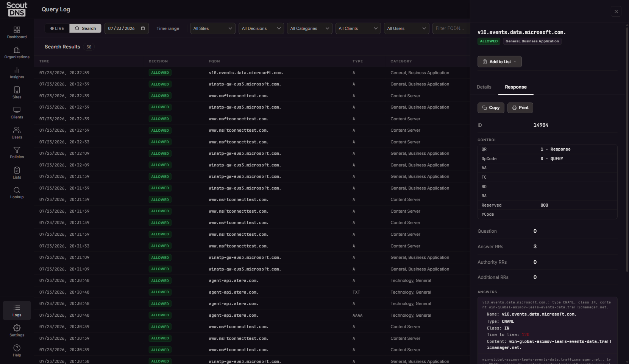Switch to LIVE log mode
Image resolution: width=629 pixels, height=364 pixels.
click(57, 28)
